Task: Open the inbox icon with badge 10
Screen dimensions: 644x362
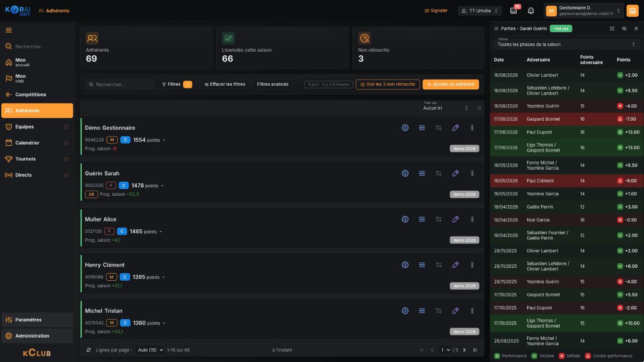Action: point(514,11)
